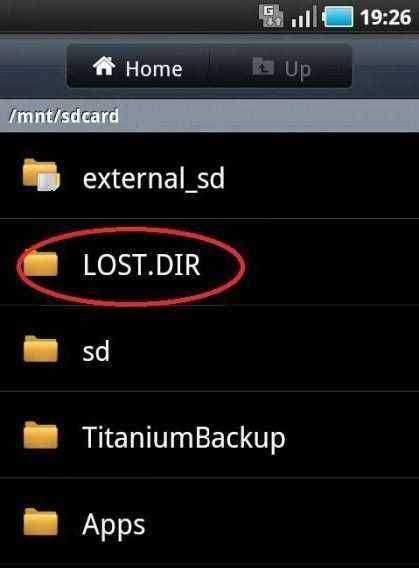Click the LOST.DIR folder icon
Screen dimensions: 419x568
point(41,264)
